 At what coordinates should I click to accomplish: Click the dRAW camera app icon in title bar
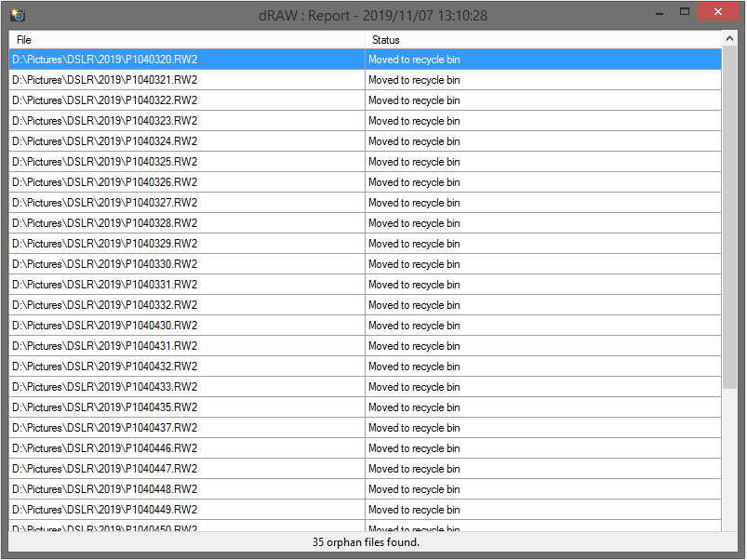[17, 15]
